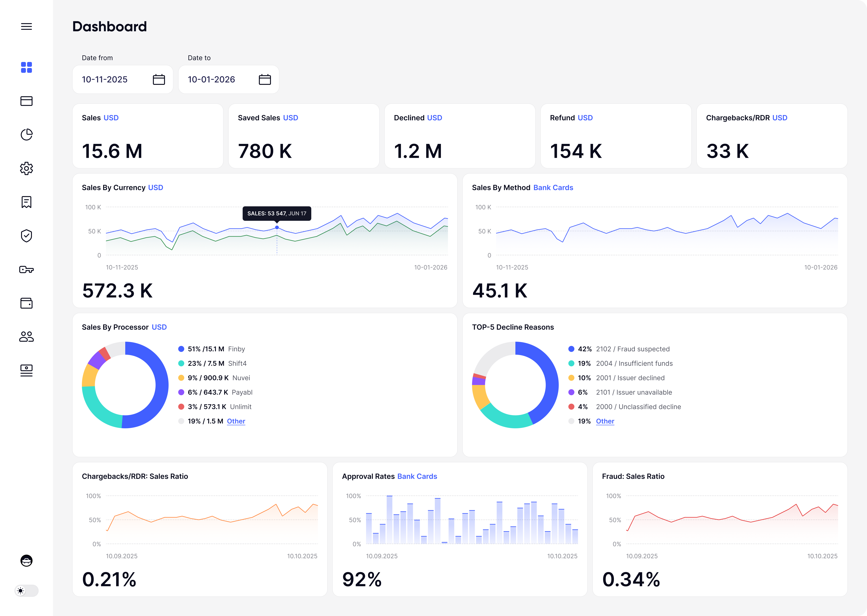This screenshot has height=616, width=867.
Task: Click Other link in Decline Reasons legend
Action: pos(605,421)
